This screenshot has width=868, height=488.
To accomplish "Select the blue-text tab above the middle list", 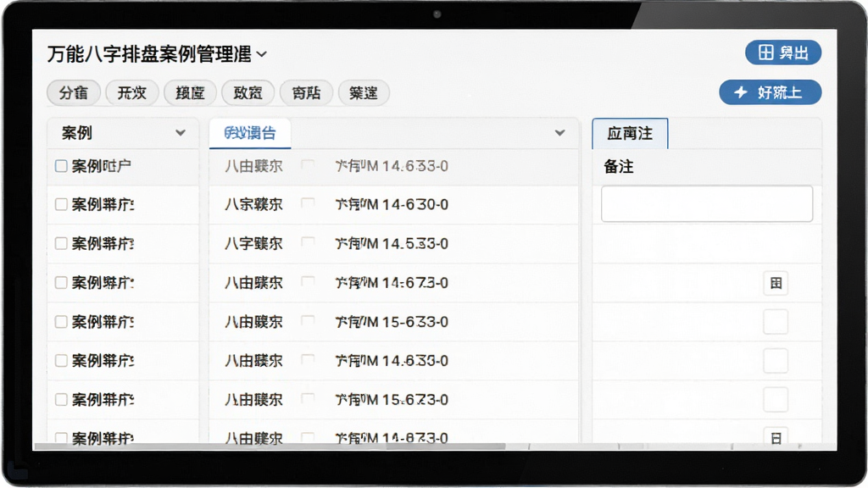I will (250, 133).
